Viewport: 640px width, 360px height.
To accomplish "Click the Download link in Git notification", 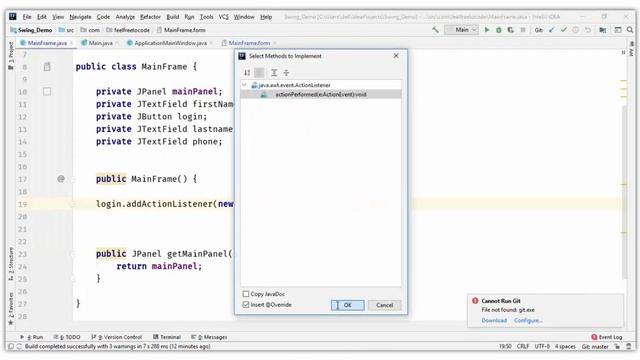I will 494,320.
